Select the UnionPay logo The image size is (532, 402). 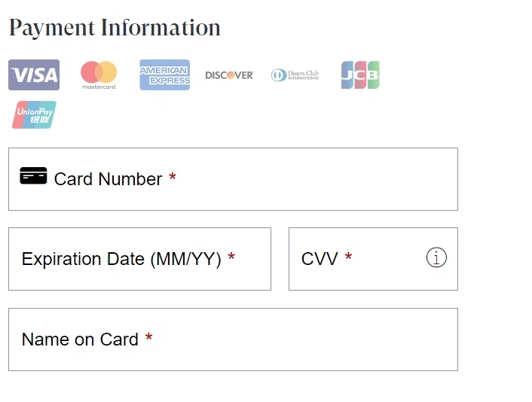click(34, 115)
